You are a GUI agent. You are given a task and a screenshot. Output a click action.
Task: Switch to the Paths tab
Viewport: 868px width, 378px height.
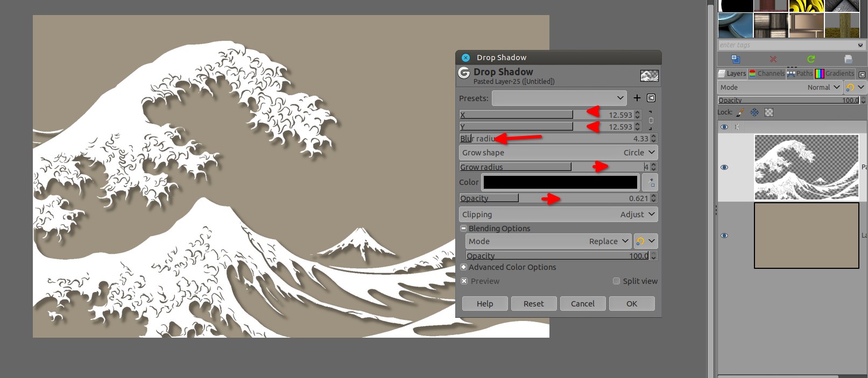pos(800,74)
